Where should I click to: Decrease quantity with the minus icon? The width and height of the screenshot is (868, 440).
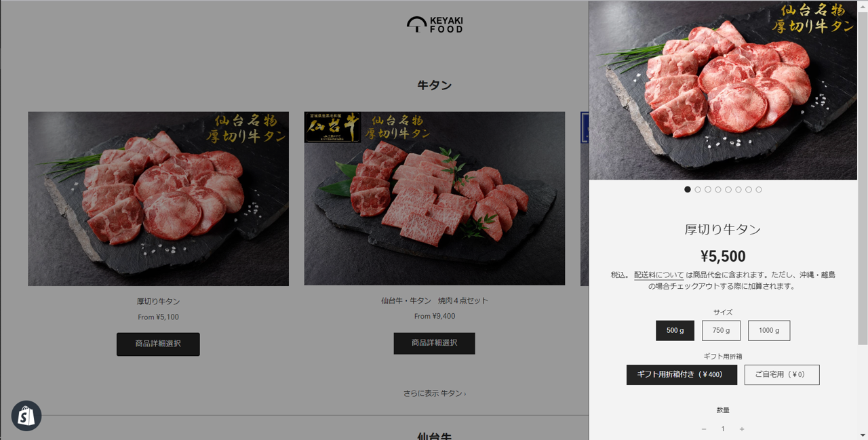[704, 429]
